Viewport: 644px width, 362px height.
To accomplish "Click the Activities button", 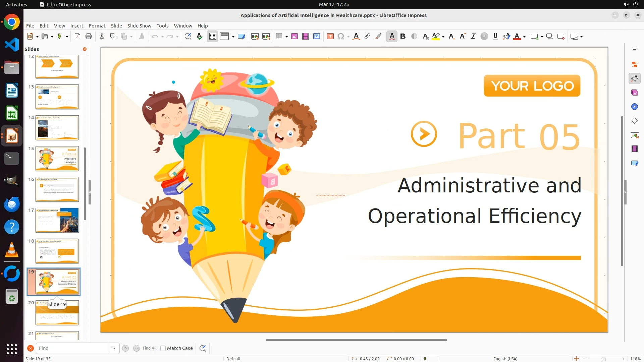I will tap(16, 4).
